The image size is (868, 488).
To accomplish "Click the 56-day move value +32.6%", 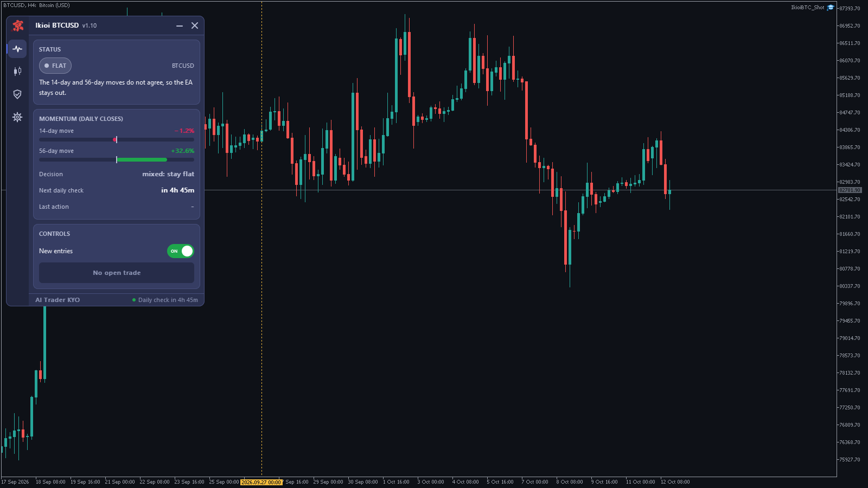I will tap(183, 151).
